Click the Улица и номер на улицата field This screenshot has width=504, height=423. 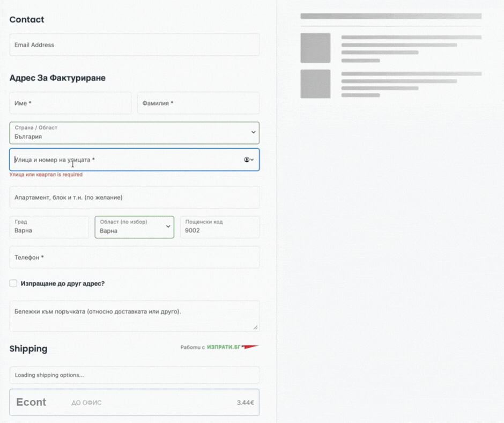pyautogui.click(x=135, y=159)
